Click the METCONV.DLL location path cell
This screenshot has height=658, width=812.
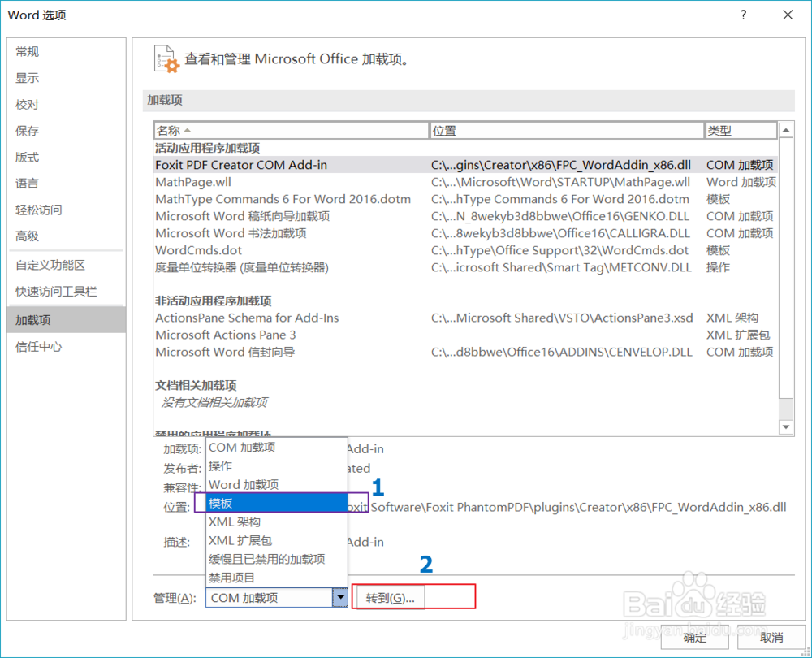pos(561,267)
